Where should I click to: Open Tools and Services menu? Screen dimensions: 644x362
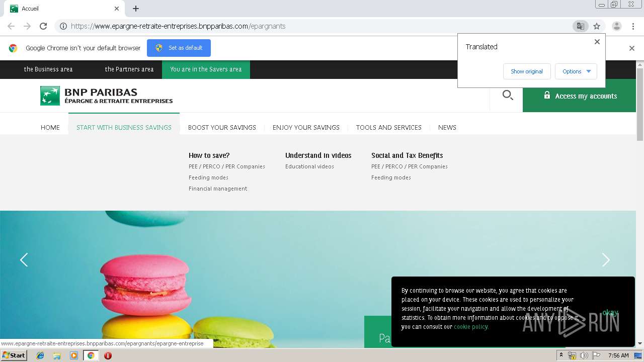389,128
